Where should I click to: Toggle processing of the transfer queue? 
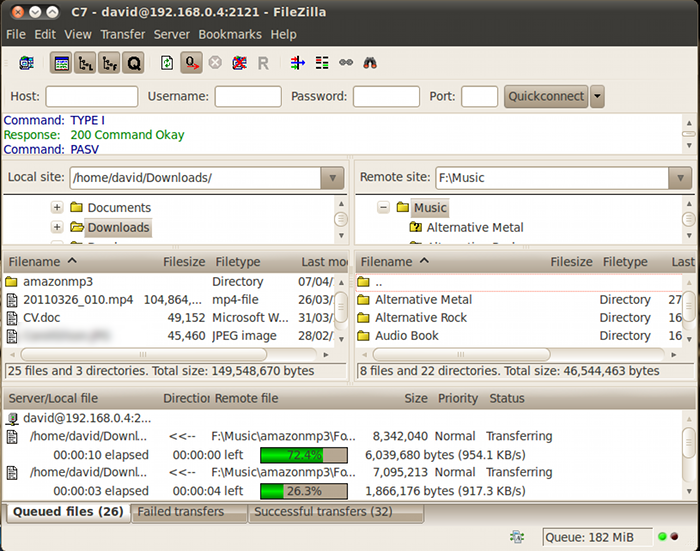coord(192,63)
